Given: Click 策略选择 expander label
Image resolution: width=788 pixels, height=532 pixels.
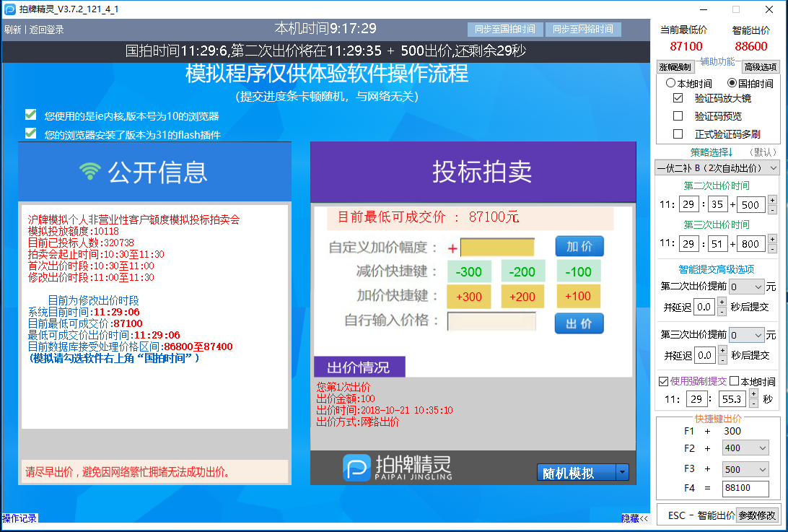Looking at the screenshot, I should [711, 152].
